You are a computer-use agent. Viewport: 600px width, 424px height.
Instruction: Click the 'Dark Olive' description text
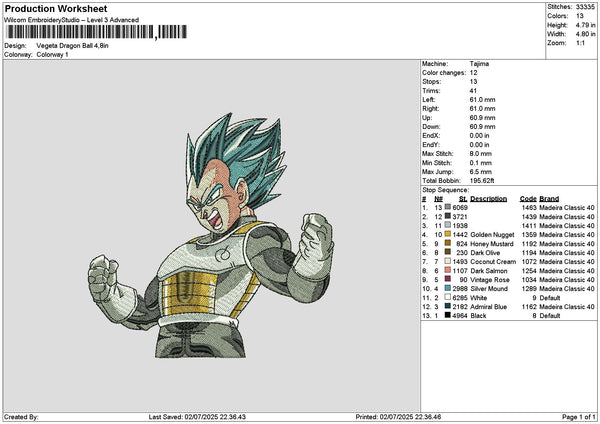[x=485, y=253]
